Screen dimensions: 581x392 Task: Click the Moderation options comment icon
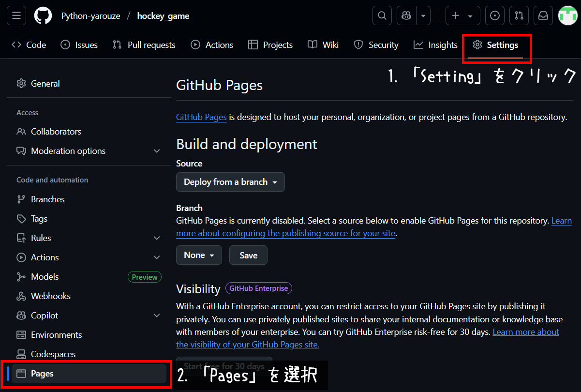click(21, 151)
